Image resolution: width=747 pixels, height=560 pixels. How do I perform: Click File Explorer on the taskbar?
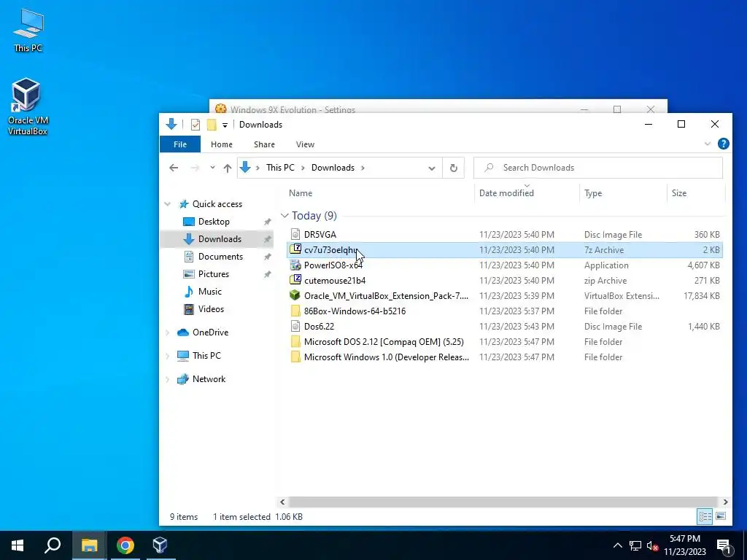pos(89,545)
